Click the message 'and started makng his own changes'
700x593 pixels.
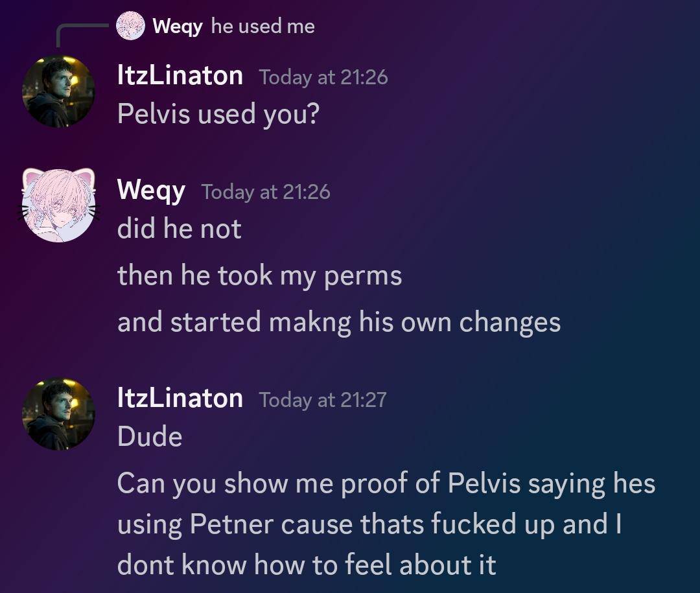tap(339, 321)
